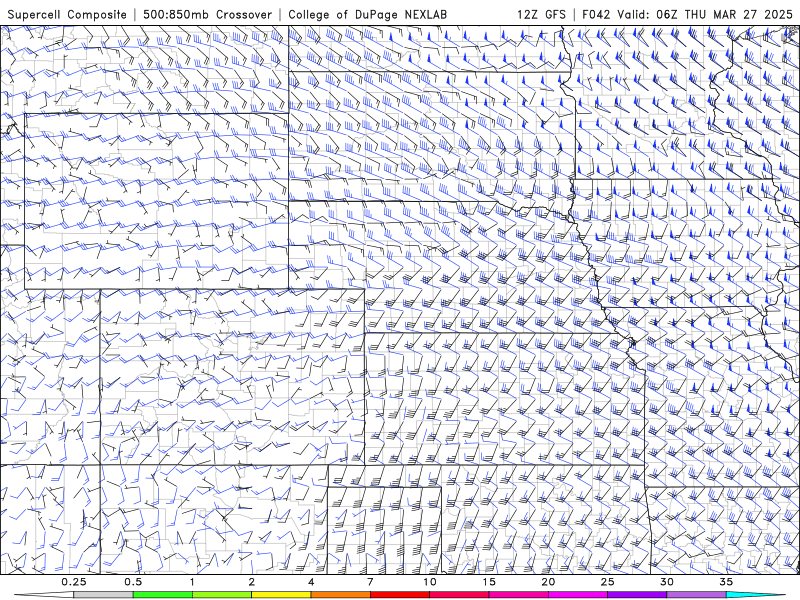The height and width of the screenshot is (600, 800).
Task: Click the purple legend swatch between 25 and 30
Action: (x=637, y=595)
